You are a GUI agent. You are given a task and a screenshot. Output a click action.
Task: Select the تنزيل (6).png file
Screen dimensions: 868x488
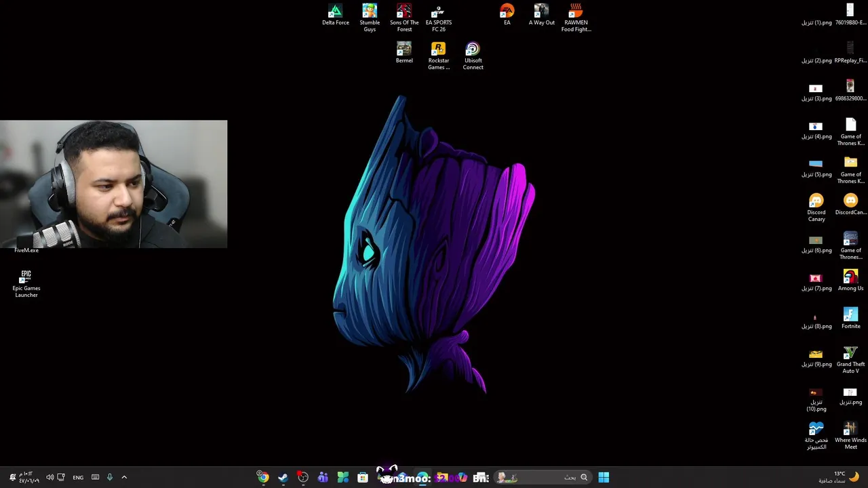point(816,244)
